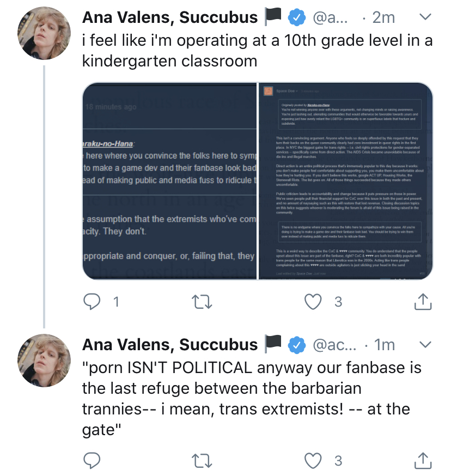Share the kindergarten classroom tweet

pos(422,301)
